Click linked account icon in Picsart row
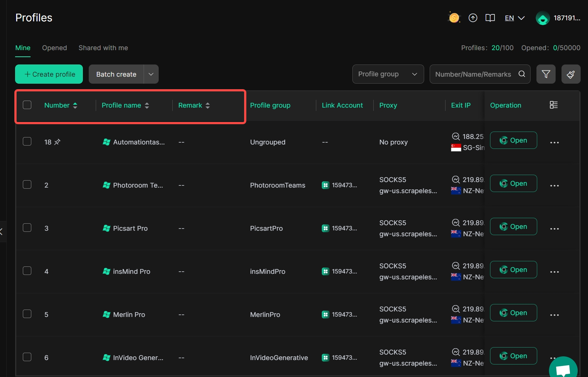 coord(325,228)
